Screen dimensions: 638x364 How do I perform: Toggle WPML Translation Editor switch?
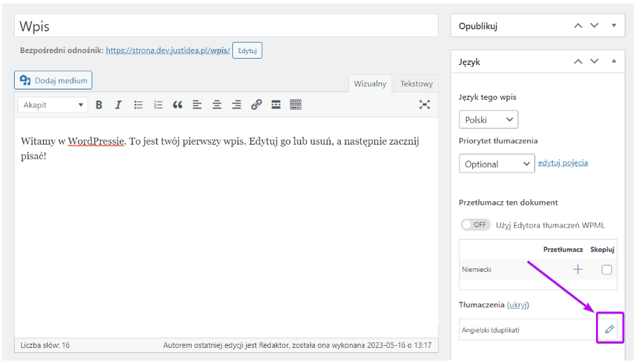point(476,225)
